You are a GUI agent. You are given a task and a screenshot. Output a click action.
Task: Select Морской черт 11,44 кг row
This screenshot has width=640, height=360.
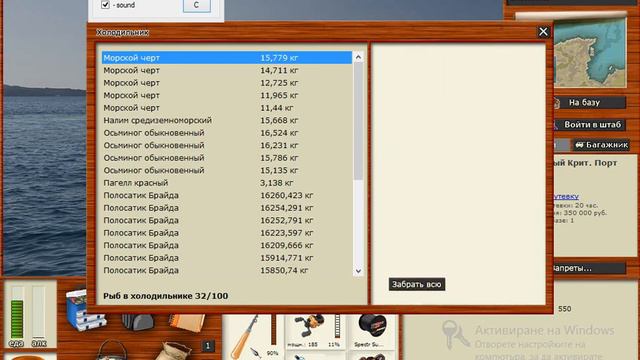227,108
